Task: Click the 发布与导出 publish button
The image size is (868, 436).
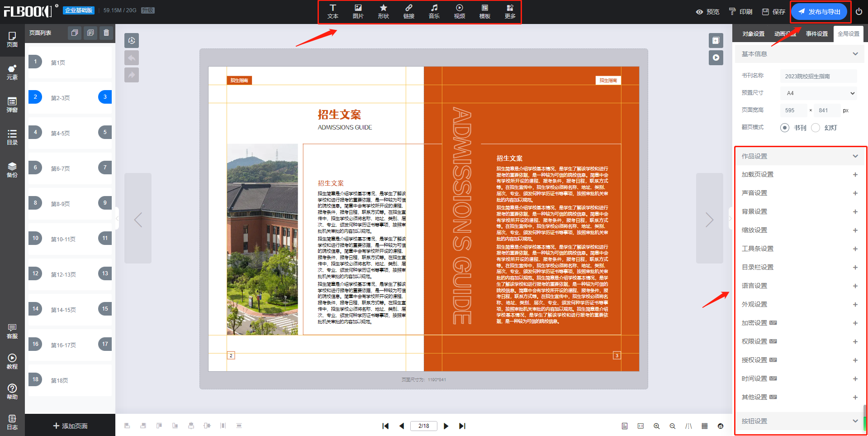Action: pos(820,12)
